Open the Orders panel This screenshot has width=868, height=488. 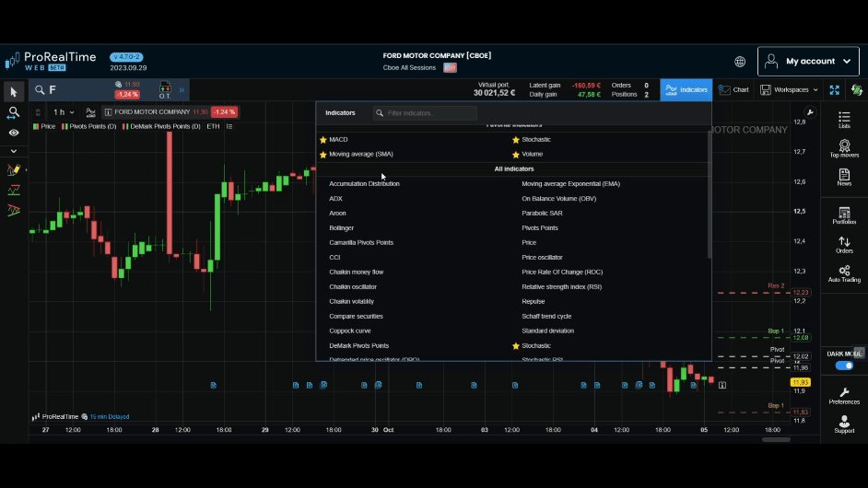click(844, 245)
